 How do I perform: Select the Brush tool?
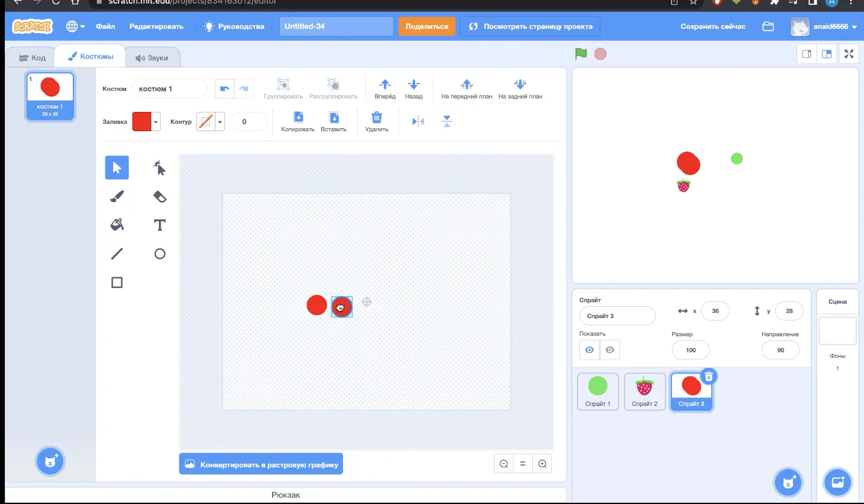[117, 196]
